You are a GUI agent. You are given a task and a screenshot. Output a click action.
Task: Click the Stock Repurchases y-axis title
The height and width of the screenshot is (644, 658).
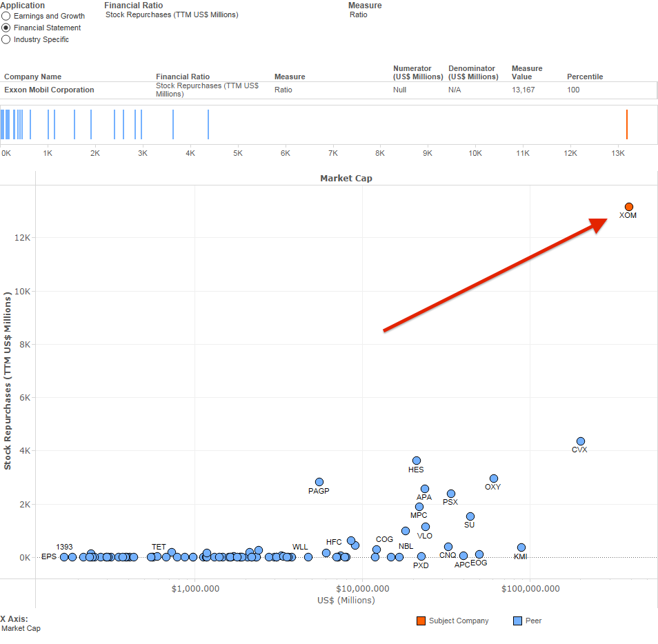(x=7, y=381)
